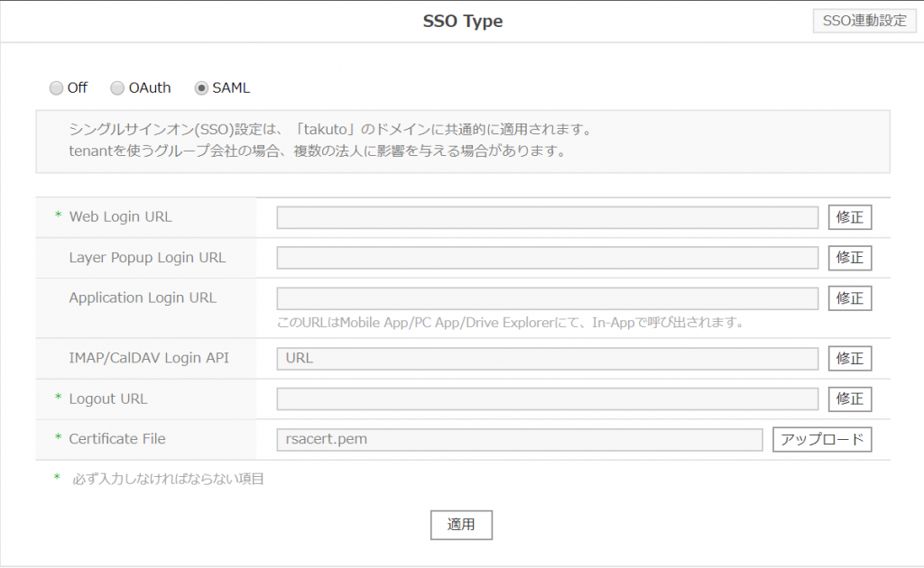Click the IMAP/CalDAV Login API field
924x568 pixels.
click(x=547, y=358)
